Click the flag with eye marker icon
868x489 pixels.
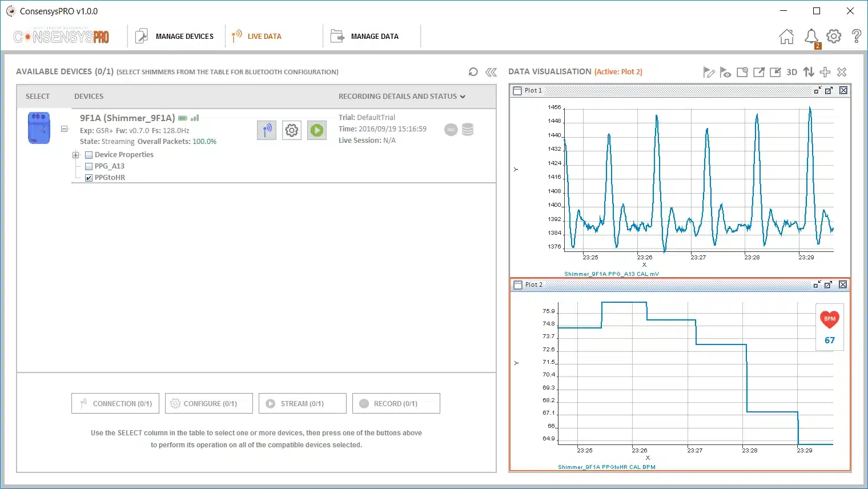click(x=725, y=72)
